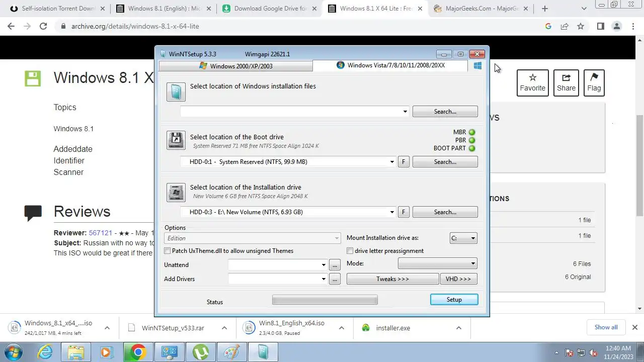This screenshot has height=362, width=644.
Task: Click the Share icon on archive.org
Action: pos(566,77)
